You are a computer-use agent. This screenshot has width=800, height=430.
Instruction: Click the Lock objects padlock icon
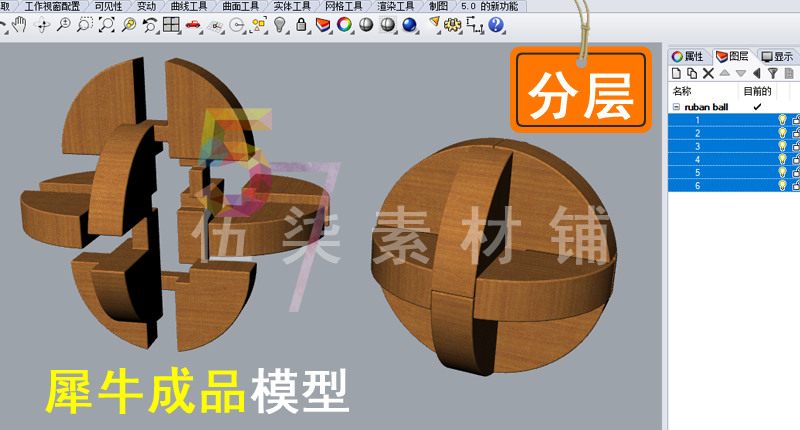[x=302, y=24]
